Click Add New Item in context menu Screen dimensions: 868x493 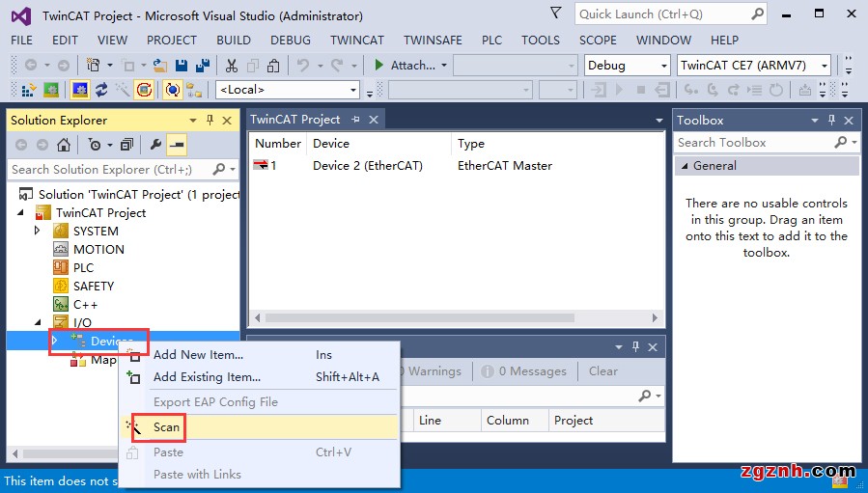click(x=198, y=354)
